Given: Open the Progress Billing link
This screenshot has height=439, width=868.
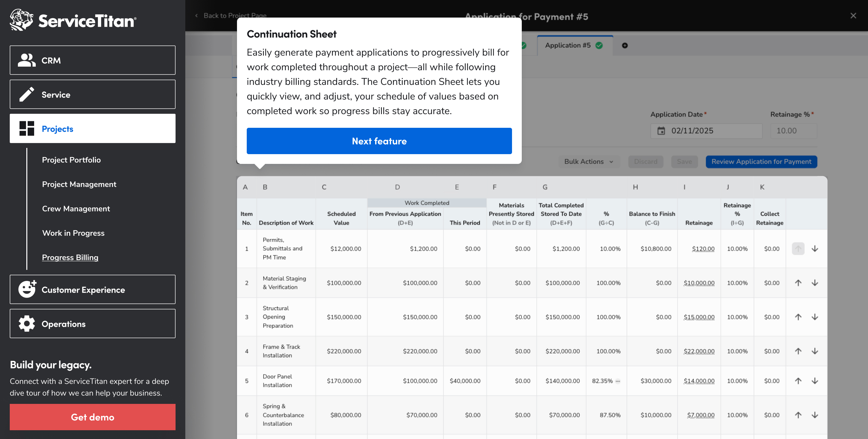Looking at the screenshot, I should pyautogui.click(x=70, y=257).
